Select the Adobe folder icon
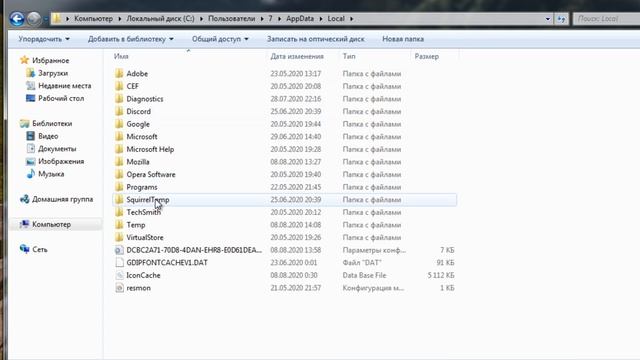This screenshot has height=360, width=640. point(119,73)
